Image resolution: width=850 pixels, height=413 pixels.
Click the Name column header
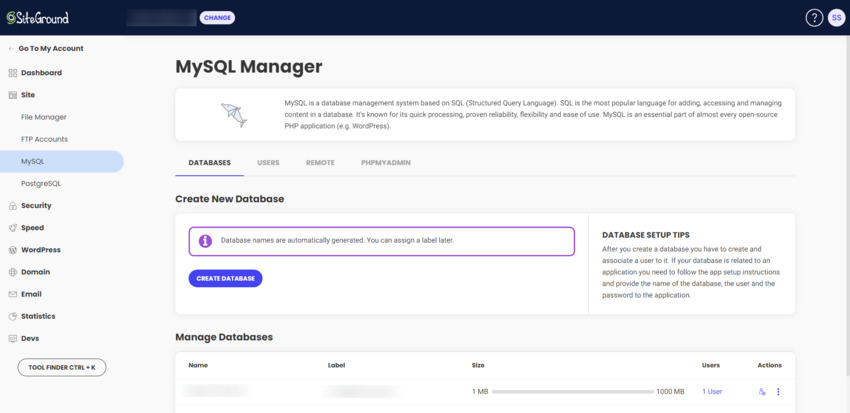point(198,365)
